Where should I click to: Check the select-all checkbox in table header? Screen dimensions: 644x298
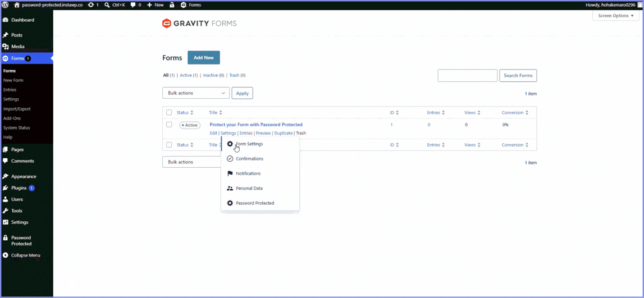click(169, 112)
